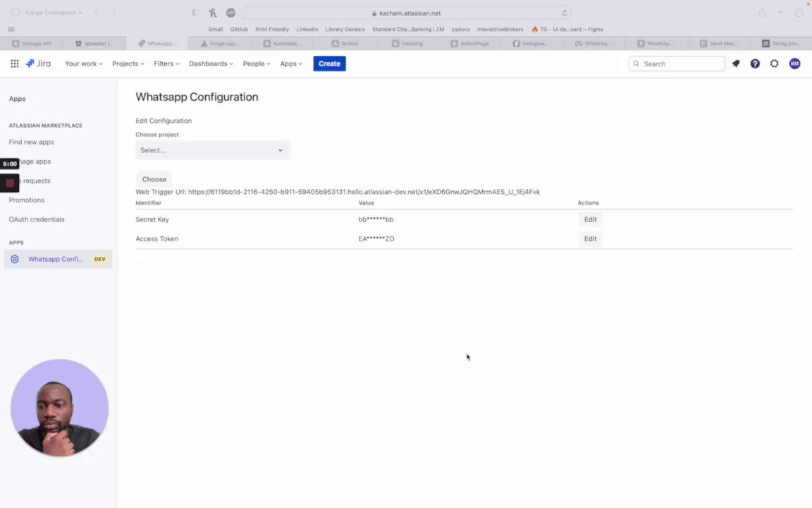Viewport: 812px width, 508px height.
Task: Open the Library Genesis bookmark
Action: [345, 29]
